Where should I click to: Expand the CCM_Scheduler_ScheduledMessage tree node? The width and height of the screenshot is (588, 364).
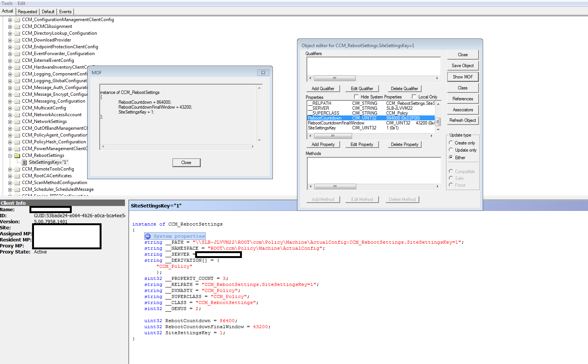tap(11, 189)
